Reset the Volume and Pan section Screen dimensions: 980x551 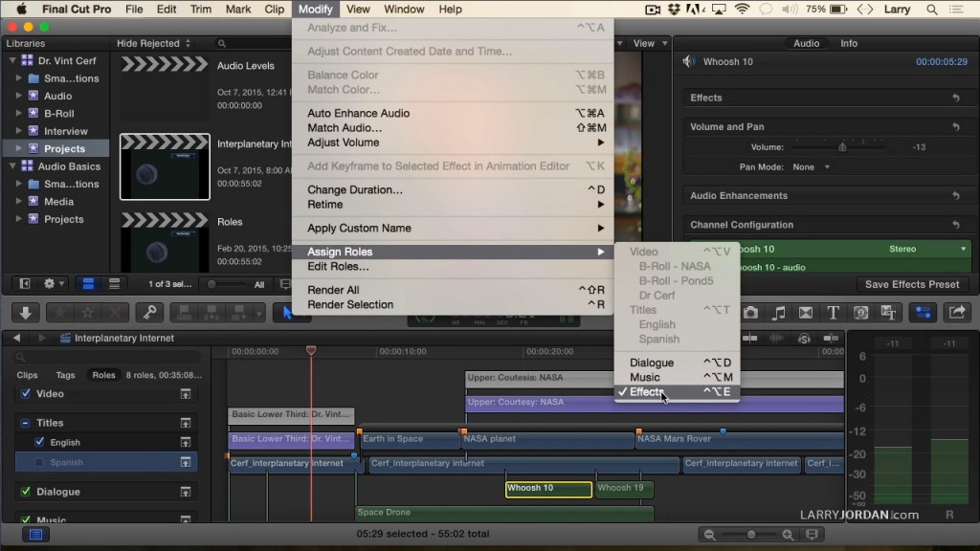pos(956,127)
